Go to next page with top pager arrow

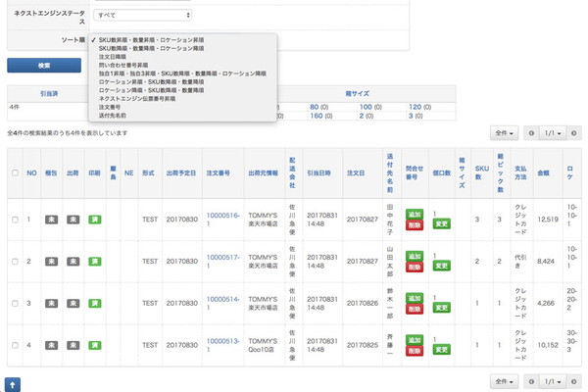pos(573,133)
